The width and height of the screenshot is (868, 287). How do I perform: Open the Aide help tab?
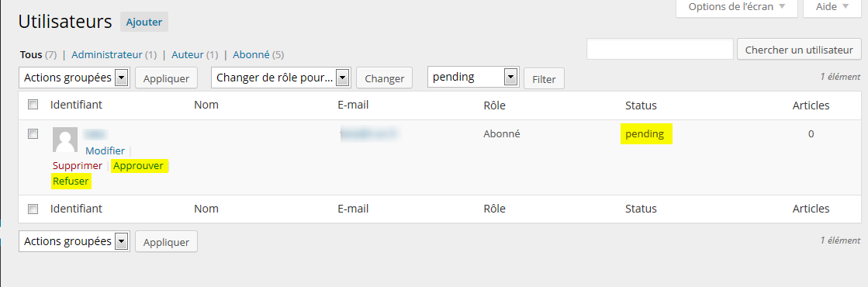click(832, 7)
